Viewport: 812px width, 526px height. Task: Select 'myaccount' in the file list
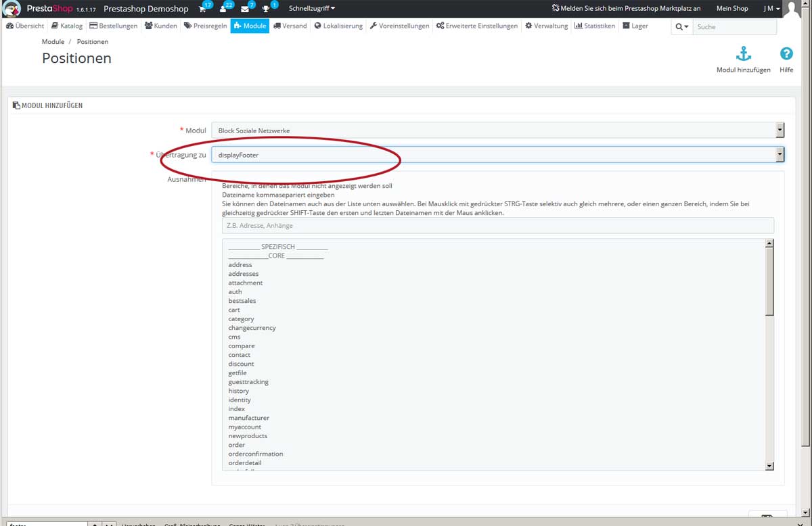tap(245, 427)
